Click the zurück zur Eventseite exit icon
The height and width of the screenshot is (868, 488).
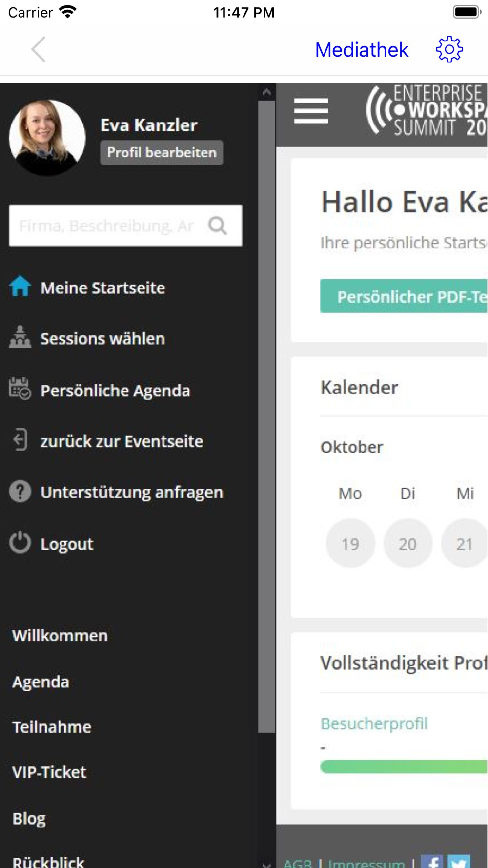click(x=20, y=439)
